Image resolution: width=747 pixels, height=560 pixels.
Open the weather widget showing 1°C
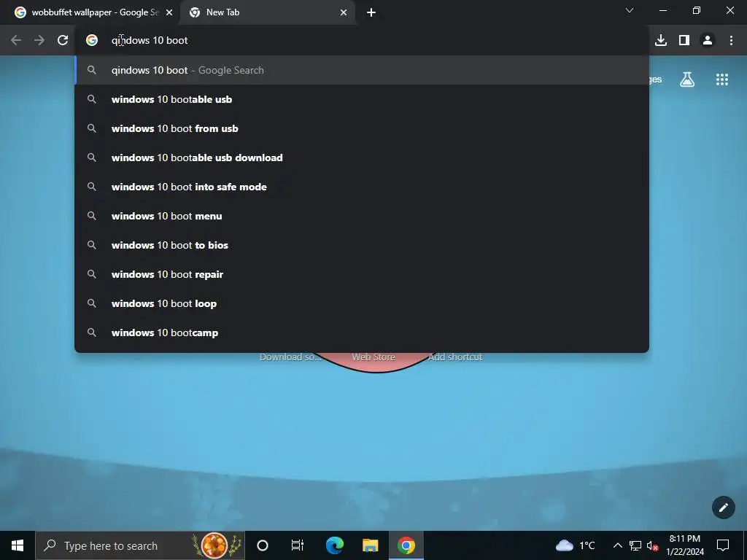(576, 545)
